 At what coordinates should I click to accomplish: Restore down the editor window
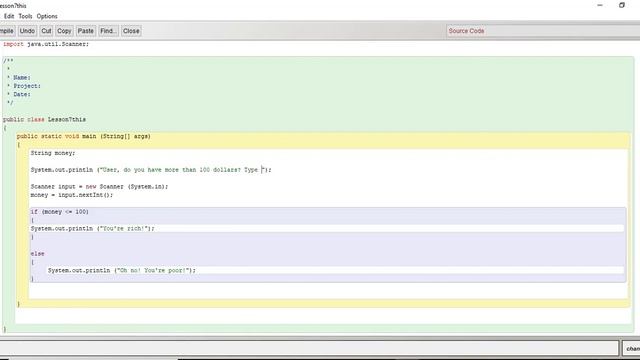tap(622, 5)
